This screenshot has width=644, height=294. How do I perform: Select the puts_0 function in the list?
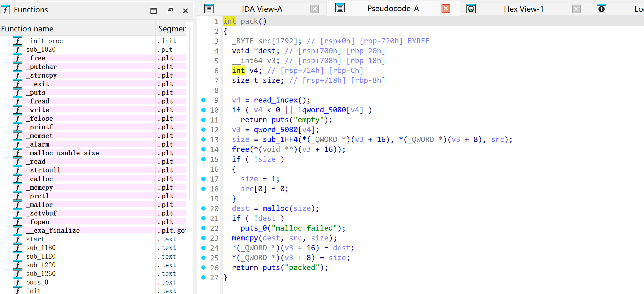(93, 282)
